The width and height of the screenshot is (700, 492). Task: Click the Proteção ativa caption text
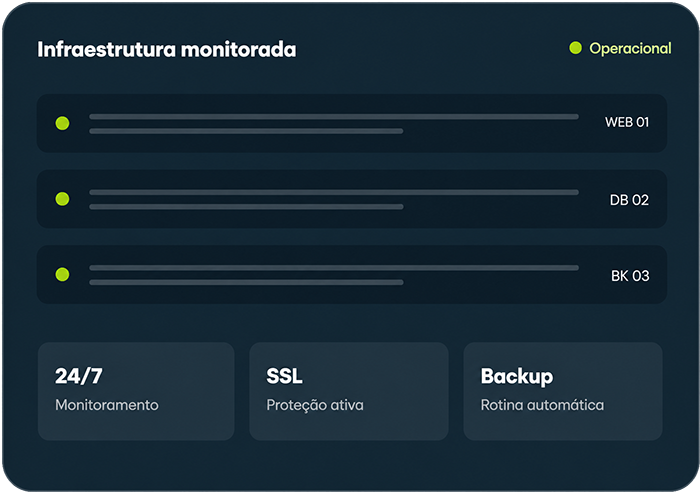(x=315, y=405)
